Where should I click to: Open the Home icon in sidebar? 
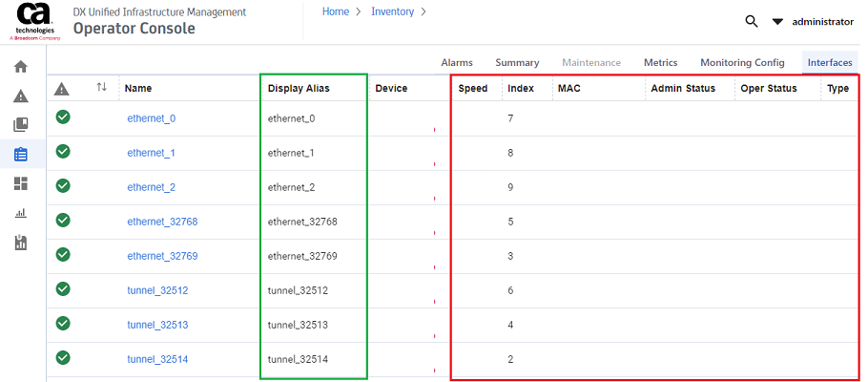click(x=21, y=67)
